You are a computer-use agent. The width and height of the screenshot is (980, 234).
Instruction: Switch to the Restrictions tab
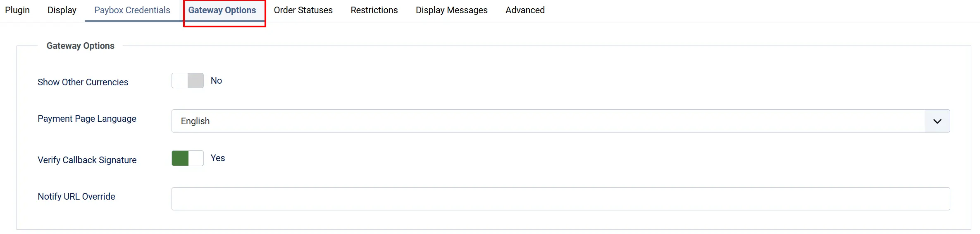(374, 10)
